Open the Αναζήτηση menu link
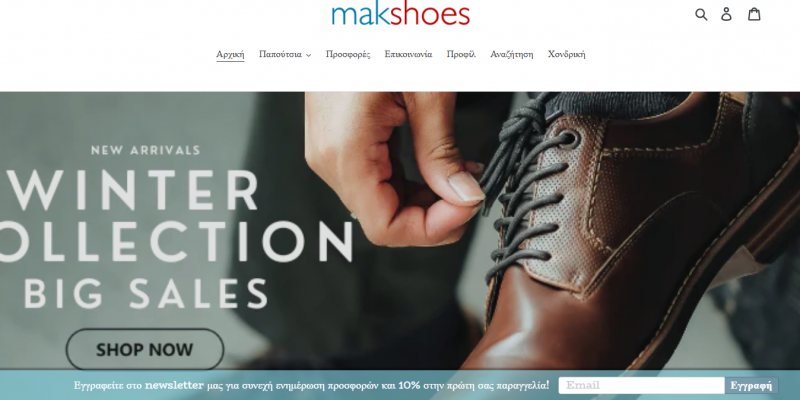This screenshot has width=800, height=400. click(512, 54)
